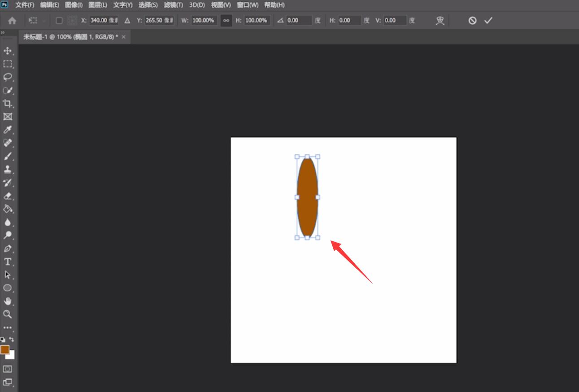The height and width of the screenshot is (392, 579).
Task: Select the Healing Brush tool
Action: (x=8, y=143)
